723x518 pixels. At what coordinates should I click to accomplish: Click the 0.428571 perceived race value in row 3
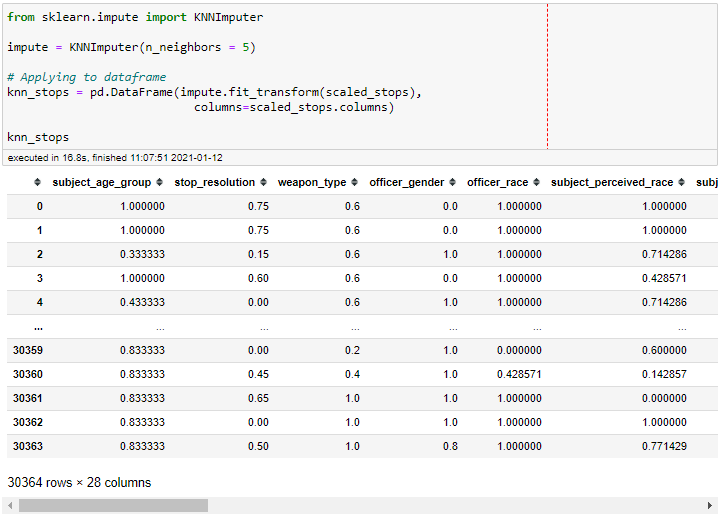(x=664, y=278)
